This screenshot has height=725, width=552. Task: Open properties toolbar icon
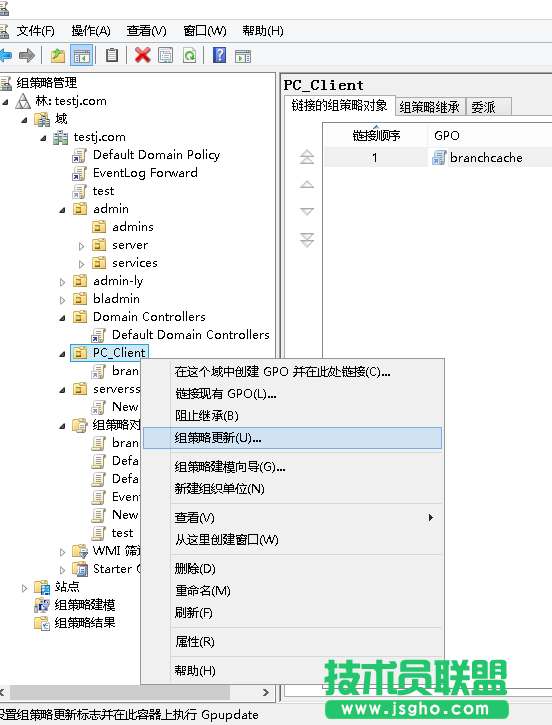(x=166, y=56)
